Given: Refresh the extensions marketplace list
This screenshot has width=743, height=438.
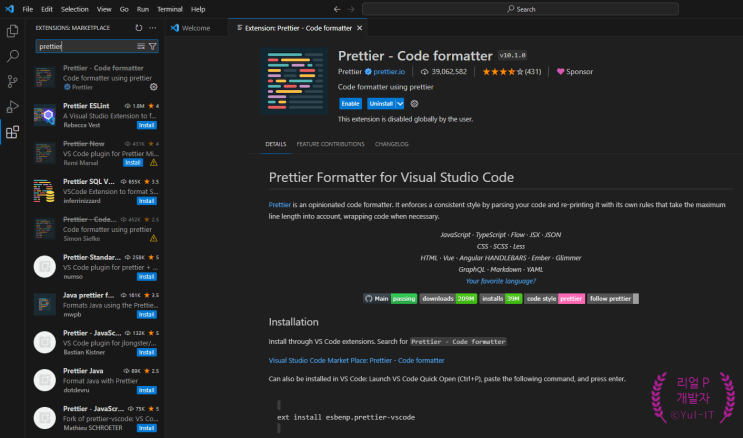Looking at the screenshot, I should tap(138, 28).
